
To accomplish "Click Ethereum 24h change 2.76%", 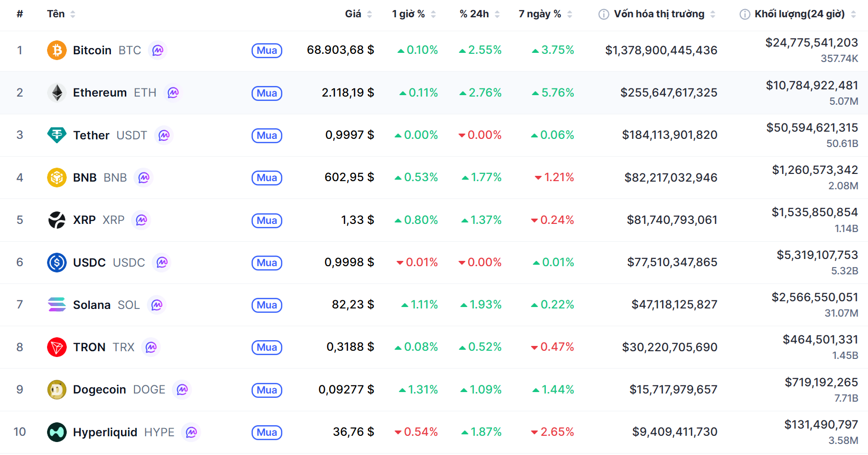I will [481, 93].
